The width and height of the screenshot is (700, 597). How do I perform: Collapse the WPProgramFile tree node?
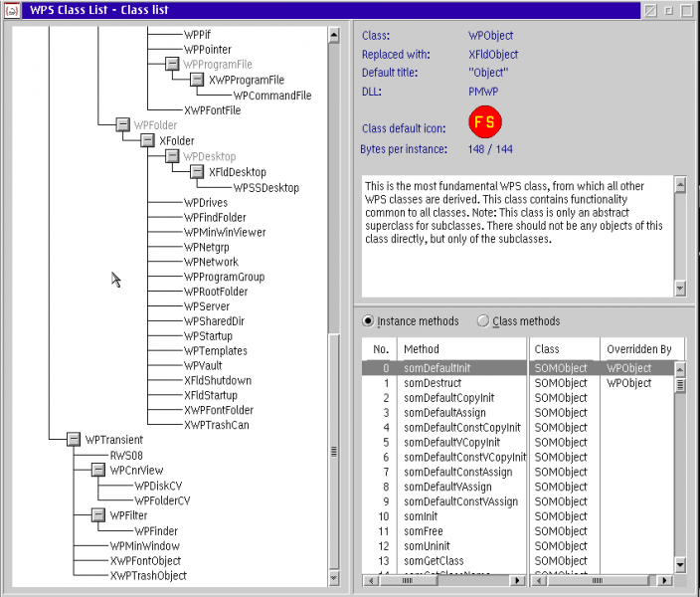[172, 64]
